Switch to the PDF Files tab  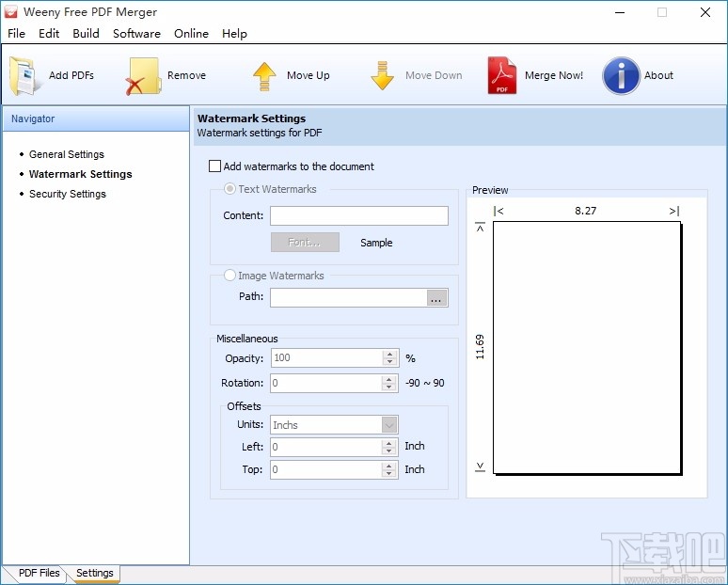(x=39, y=573)
